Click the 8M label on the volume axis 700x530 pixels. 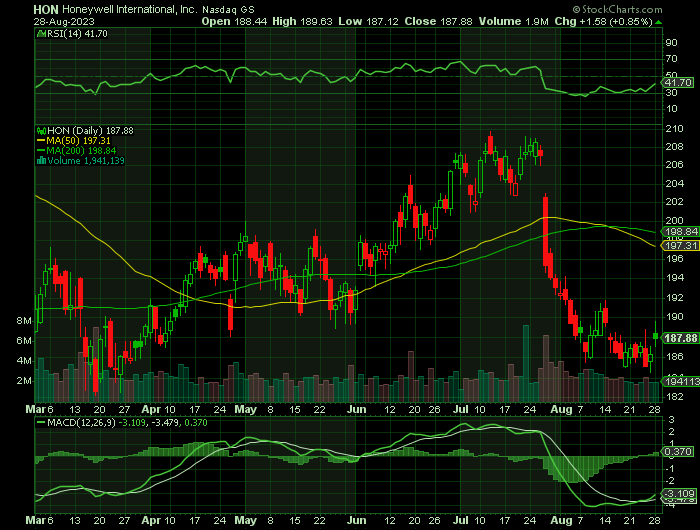(24, 321)
